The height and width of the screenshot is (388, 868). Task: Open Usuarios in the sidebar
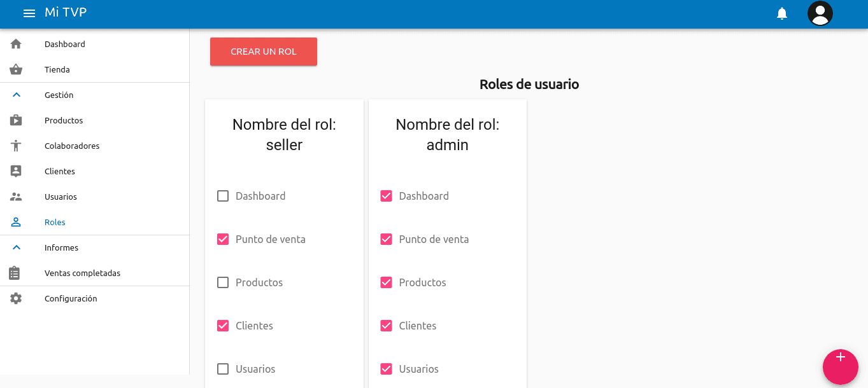coord(94,197)
